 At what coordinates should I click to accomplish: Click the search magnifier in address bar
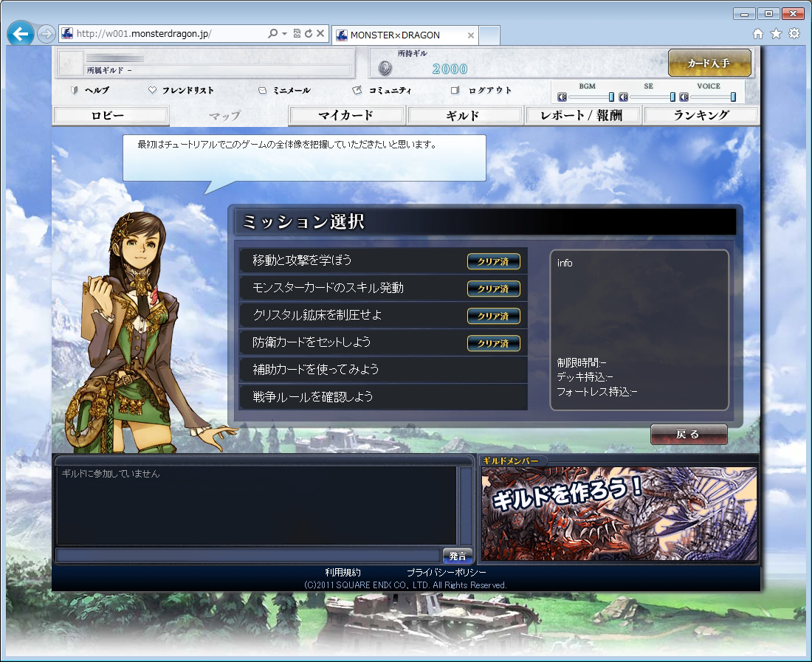pos(273,34)
